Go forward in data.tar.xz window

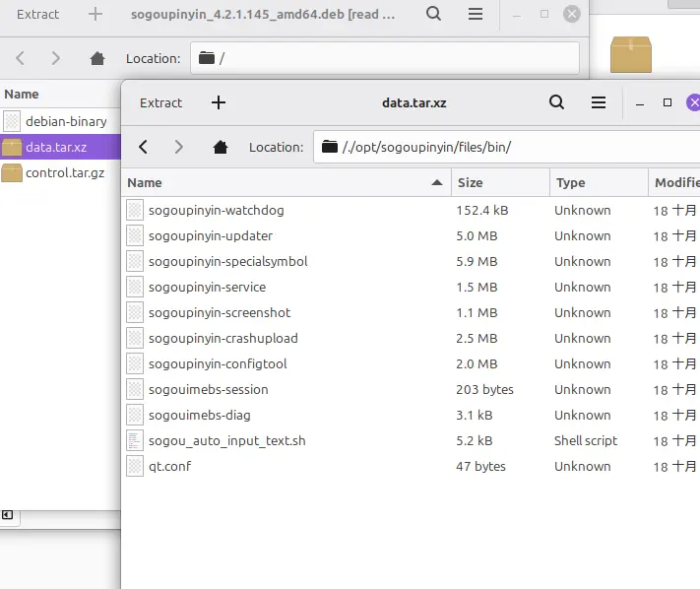click(178, 147)
